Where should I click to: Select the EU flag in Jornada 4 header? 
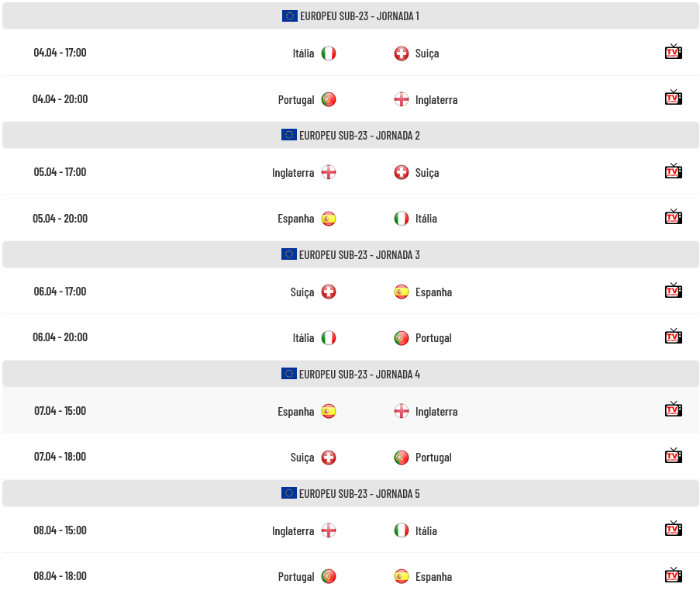pos(289,373)
